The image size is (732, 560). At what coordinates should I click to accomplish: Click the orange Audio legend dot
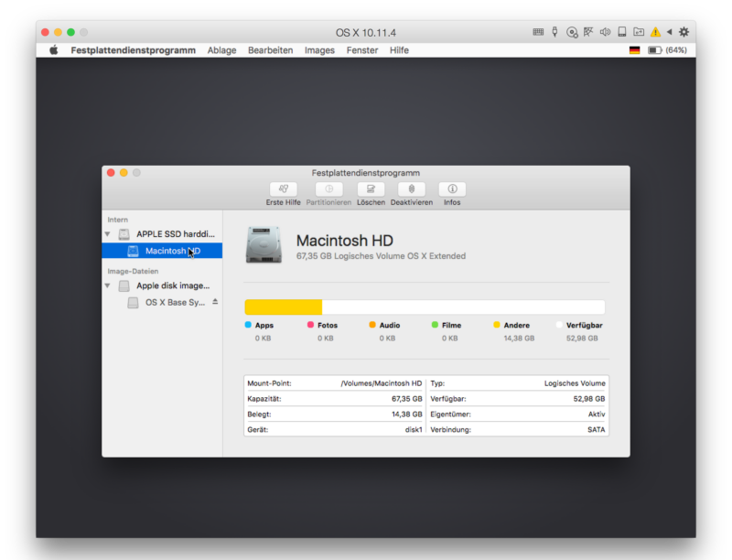pos(372,325)
